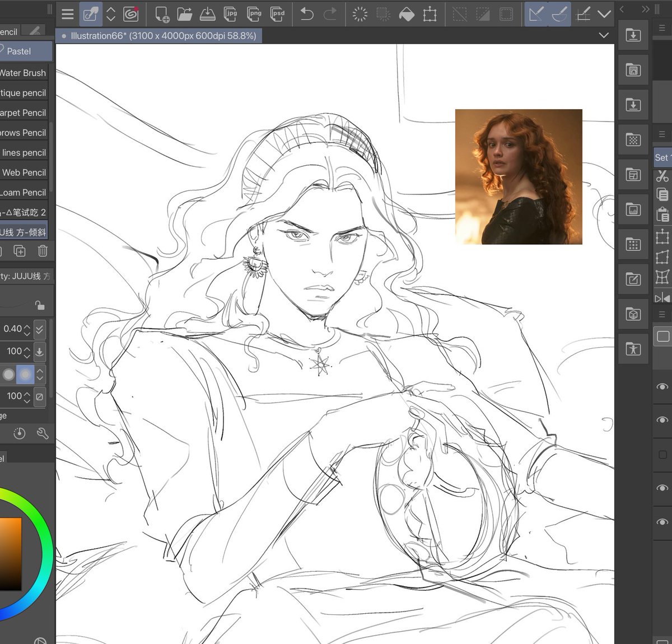The width and height of the screenshot is (672, 644).
Task: Toggle selection border display
Action: (x=506, y=15)
